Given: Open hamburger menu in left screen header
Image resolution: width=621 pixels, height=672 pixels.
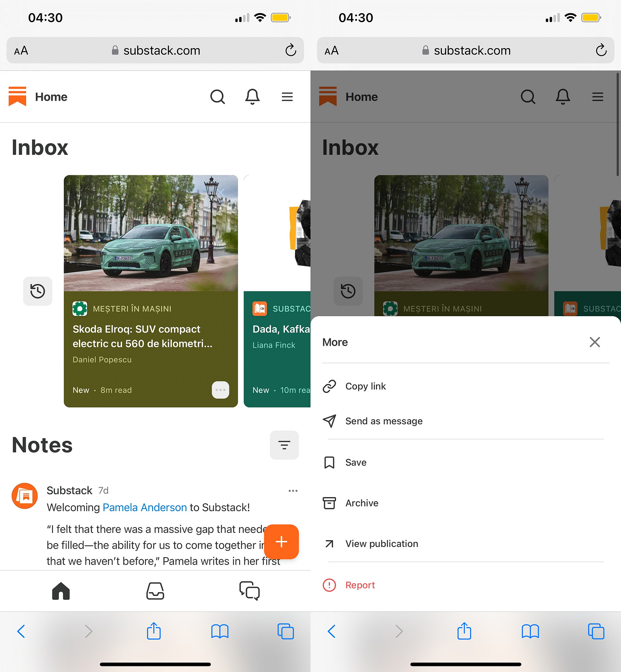Looking at the screenshot, I should tap(287, 97).
